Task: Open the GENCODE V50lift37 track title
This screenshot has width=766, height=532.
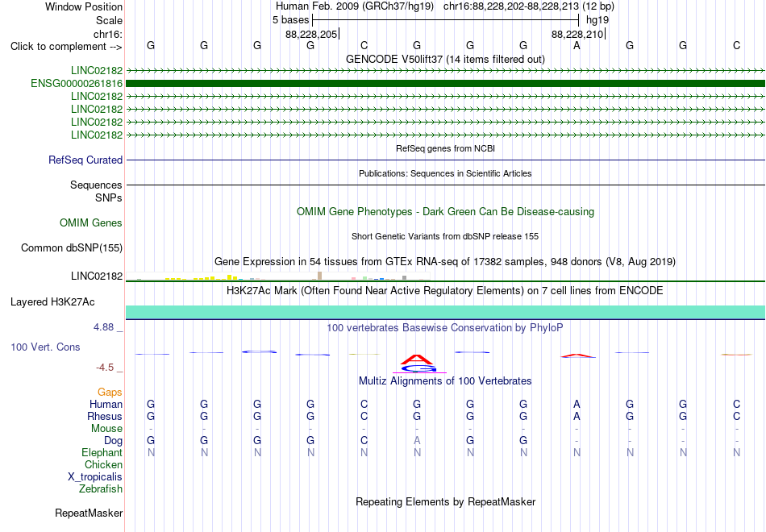Action: click(445, 60)
